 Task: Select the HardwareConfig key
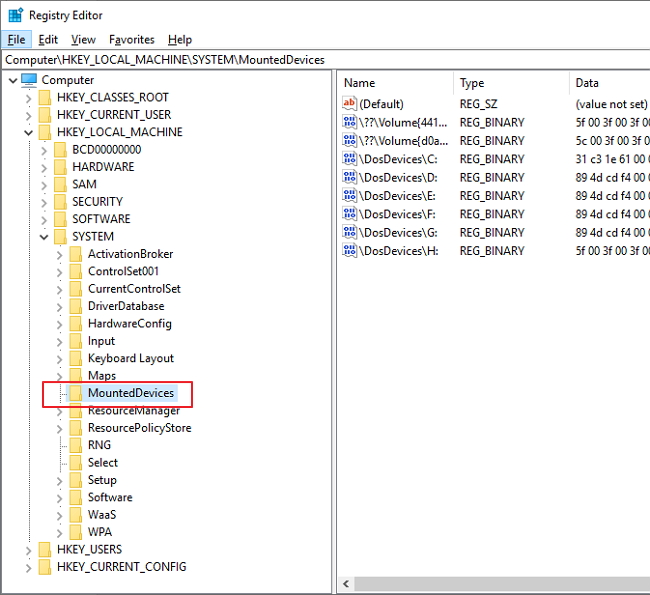pyautogui.click(x=130, y=324)
